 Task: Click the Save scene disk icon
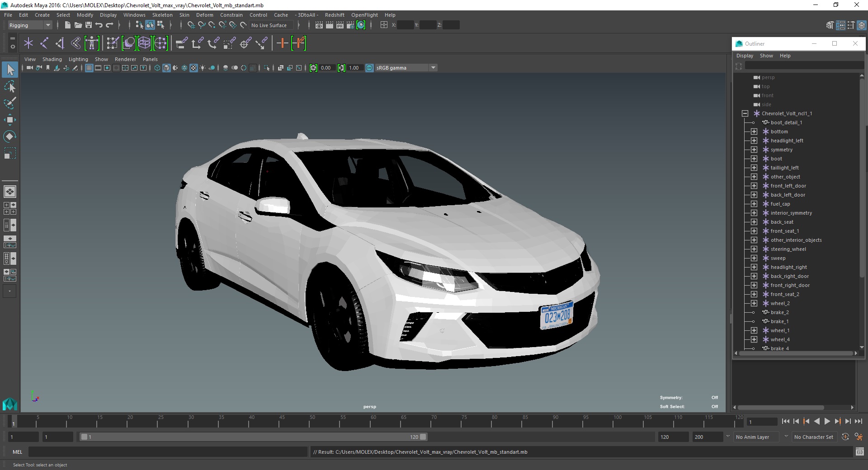(89, 25)
